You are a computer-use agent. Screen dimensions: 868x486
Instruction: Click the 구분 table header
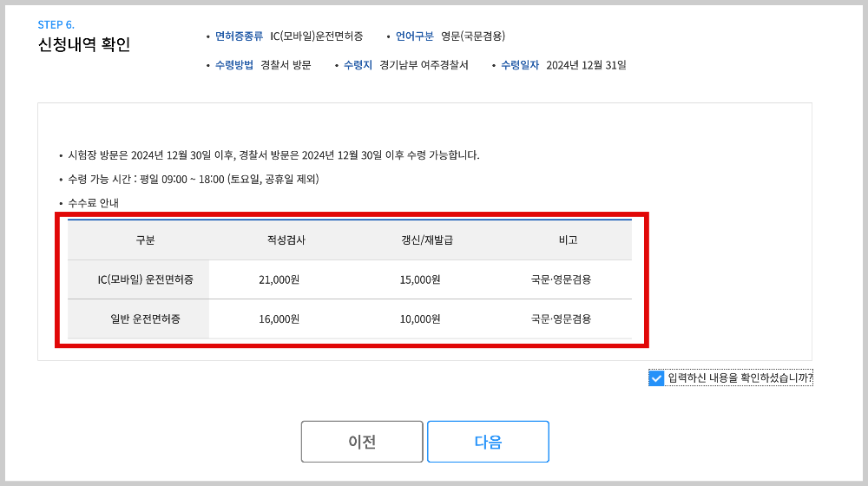point(145,240)
